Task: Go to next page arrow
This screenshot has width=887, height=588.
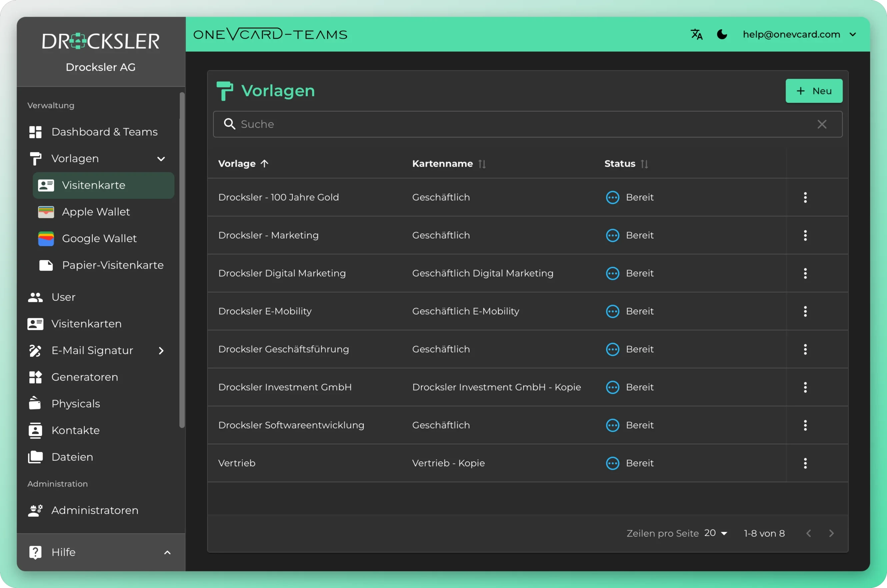Action: 831,533
